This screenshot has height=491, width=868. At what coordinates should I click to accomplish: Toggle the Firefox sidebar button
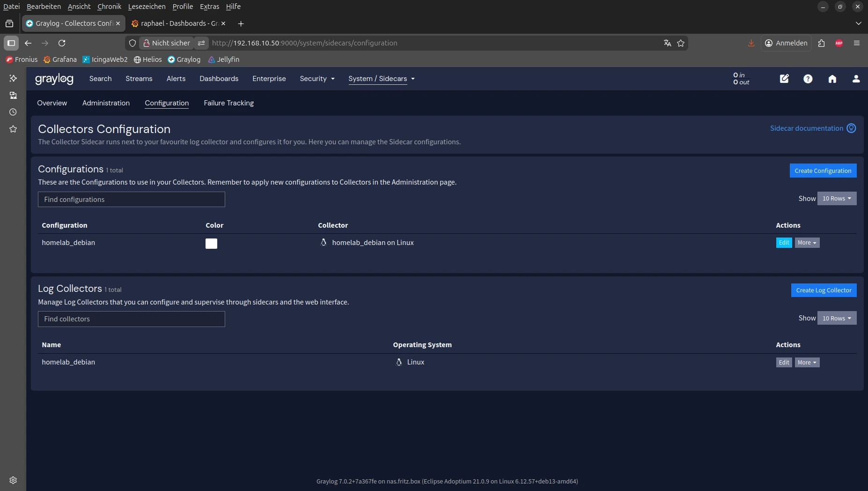click(x=11, y=43)
